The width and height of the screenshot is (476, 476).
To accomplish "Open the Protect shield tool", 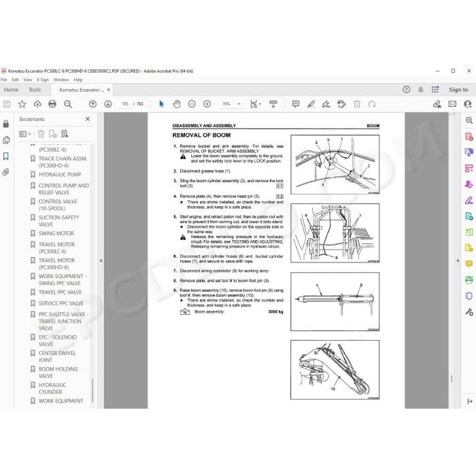I will point(469,296).
